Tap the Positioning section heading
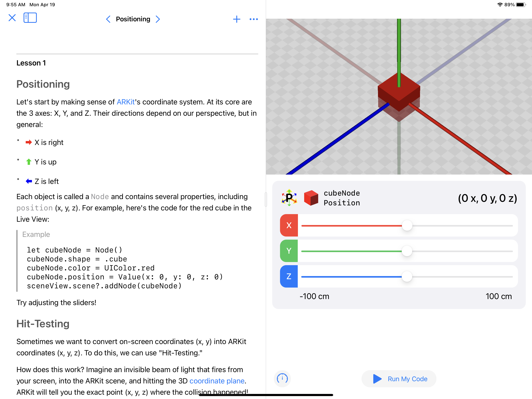This screenshot has width=532, height=399. 43,84
